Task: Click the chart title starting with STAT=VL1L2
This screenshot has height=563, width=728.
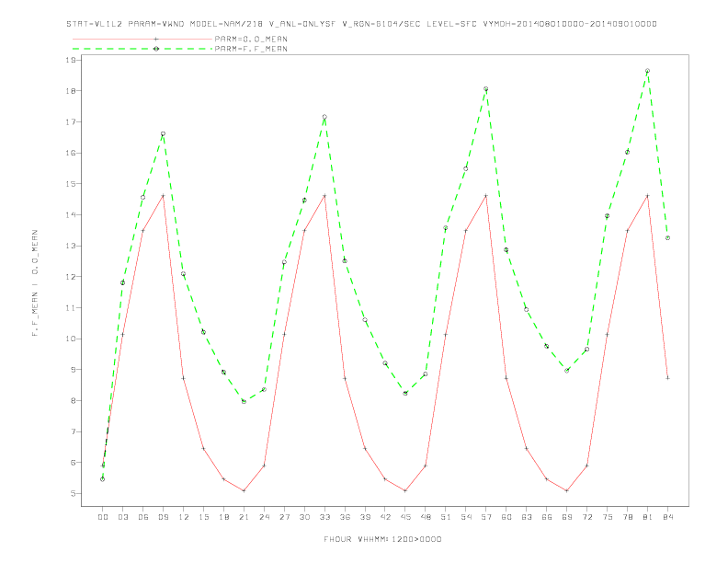Action: click(x=361, y=24)
